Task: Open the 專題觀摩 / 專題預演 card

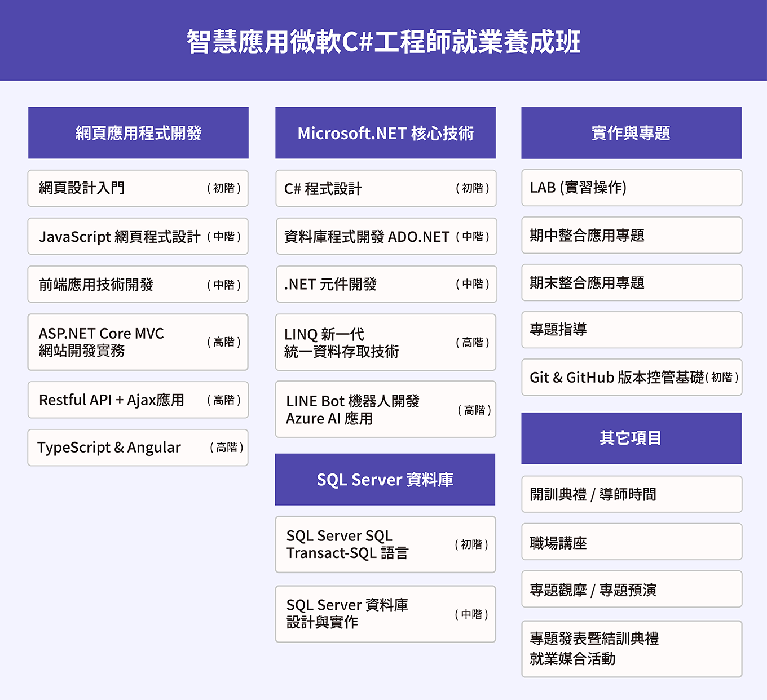Action: [x=632, y=589]
